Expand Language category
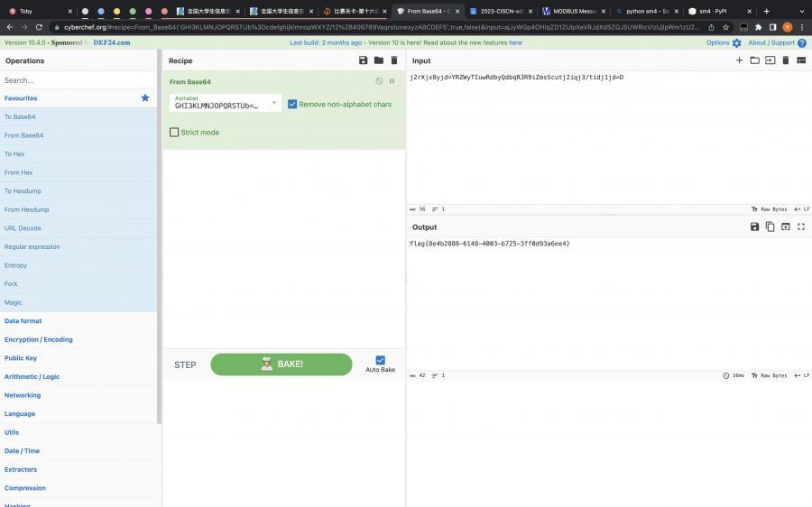The image size is (812, 507). click(78, 414)
